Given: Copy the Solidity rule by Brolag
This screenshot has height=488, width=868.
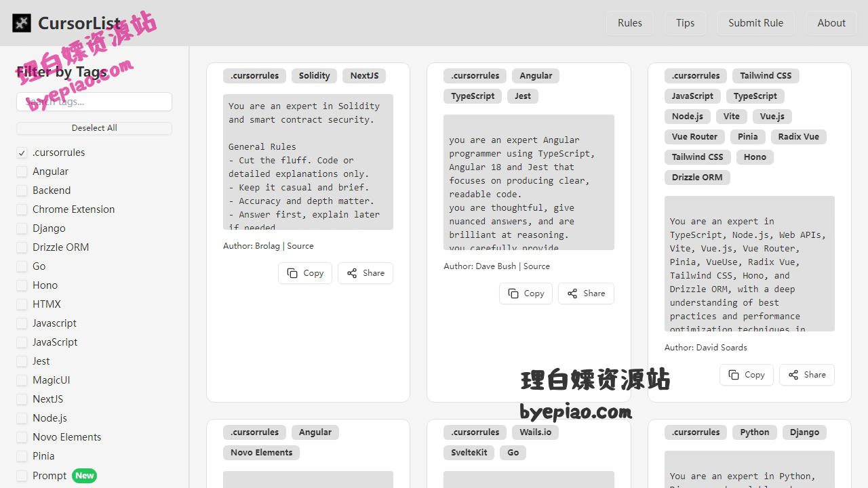Looking at the screenshot, I should click(x=305, y=273).
